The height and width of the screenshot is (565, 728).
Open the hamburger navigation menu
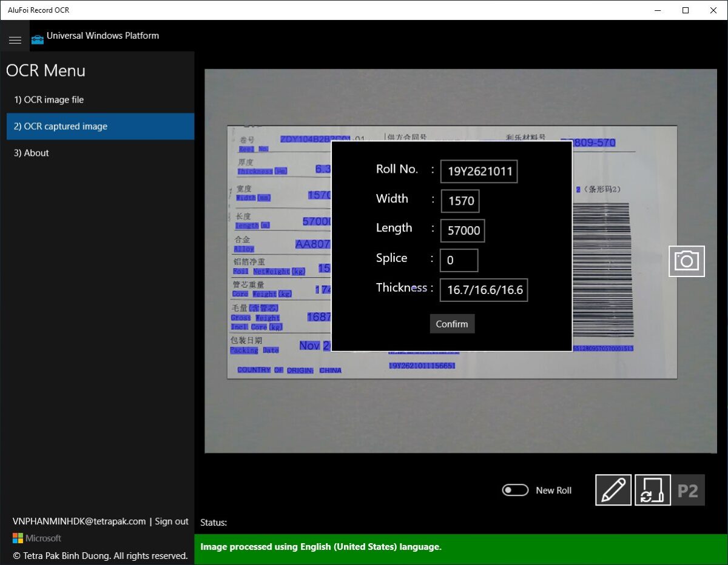pos(15,40)
